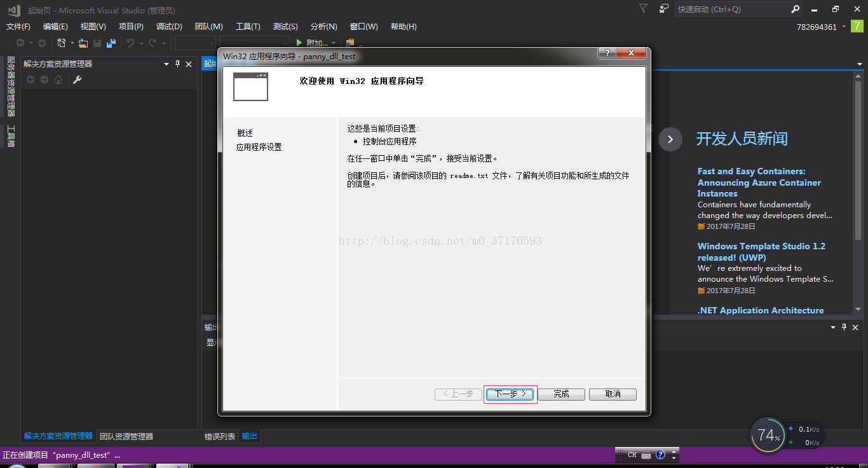Open the undo history dropdown arrow

click(x=140, y=43)
